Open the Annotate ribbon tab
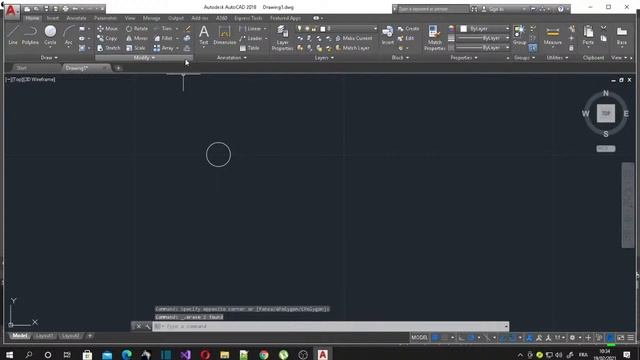This screenshot has width=640, height=360. 76,18
